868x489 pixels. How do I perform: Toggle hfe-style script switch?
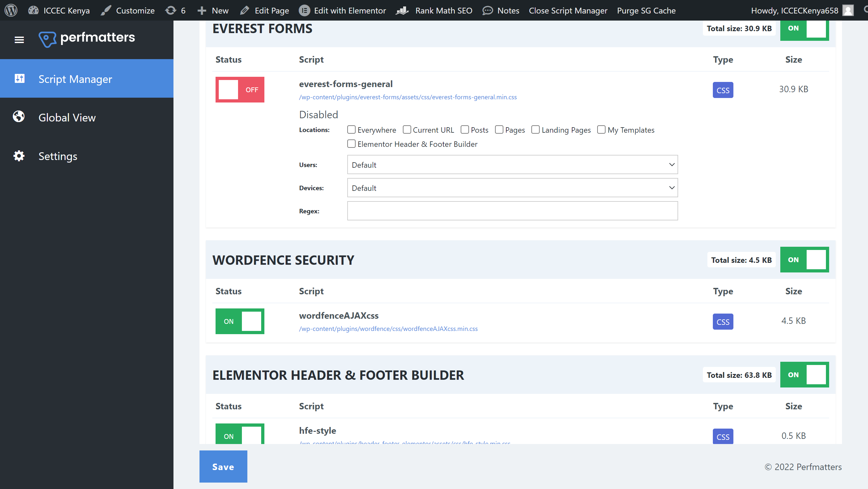point(240,434)
